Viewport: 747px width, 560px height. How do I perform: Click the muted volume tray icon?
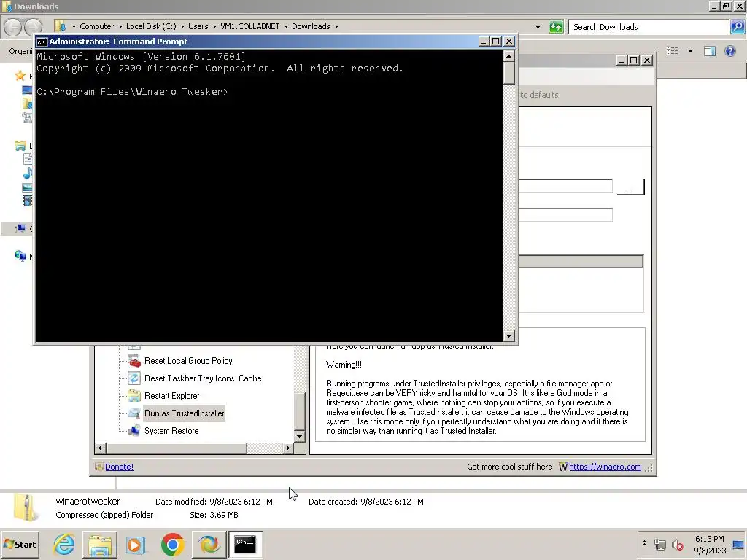(677, 544)
